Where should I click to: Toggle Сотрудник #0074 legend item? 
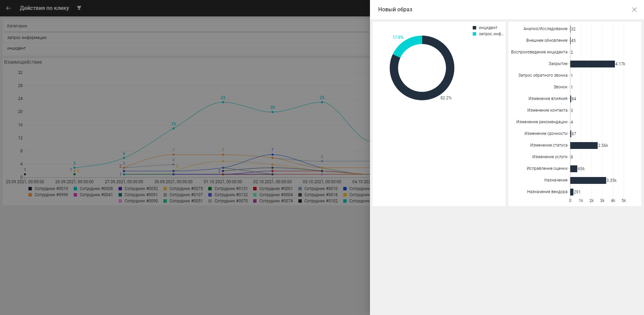tap(273, 201)
